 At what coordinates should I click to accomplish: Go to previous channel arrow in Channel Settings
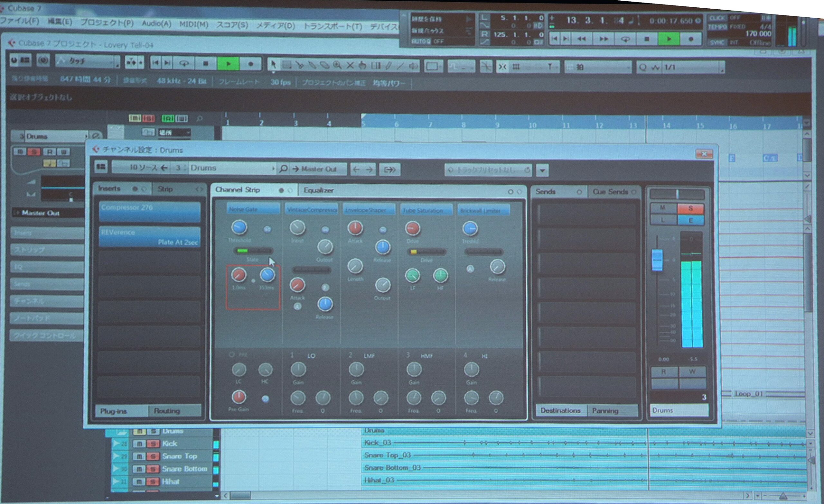(x=357, y=170)
